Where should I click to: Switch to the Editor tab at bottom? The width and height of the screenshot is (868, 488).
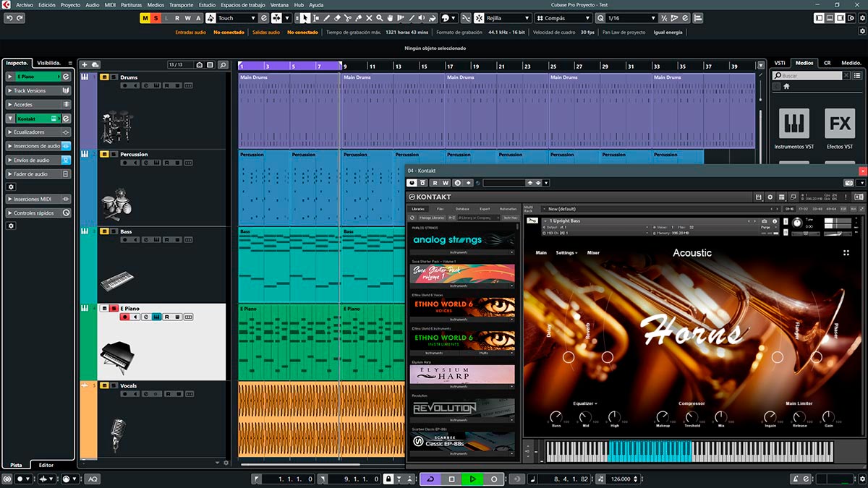pos(46,465)
